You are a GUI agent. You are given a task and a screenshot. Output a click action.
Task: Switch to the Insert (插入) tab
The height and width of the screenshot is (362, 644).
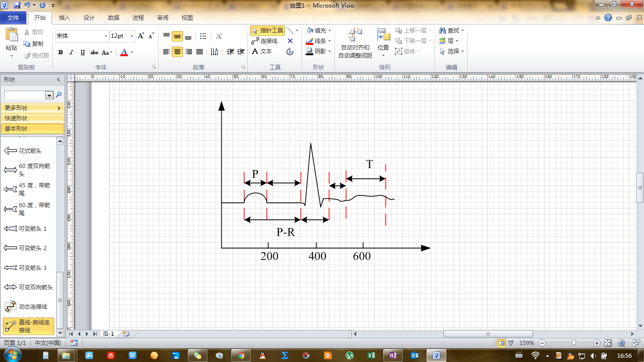[64, 18]
